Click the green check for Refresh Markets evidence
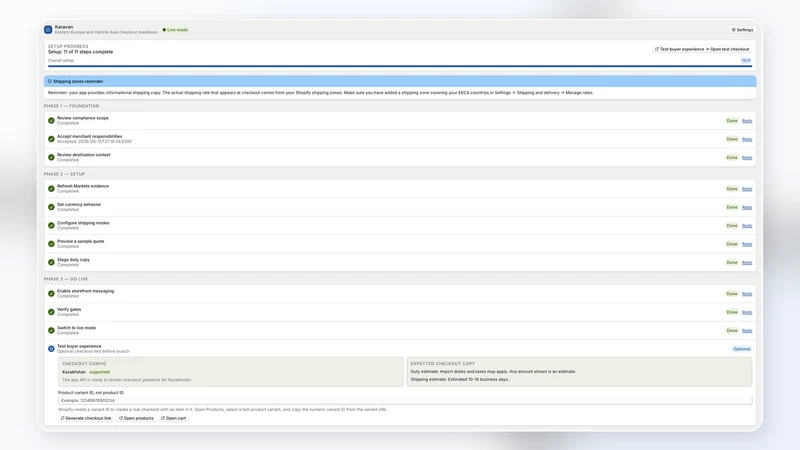800x450 pixels. (x=51, y=189)
